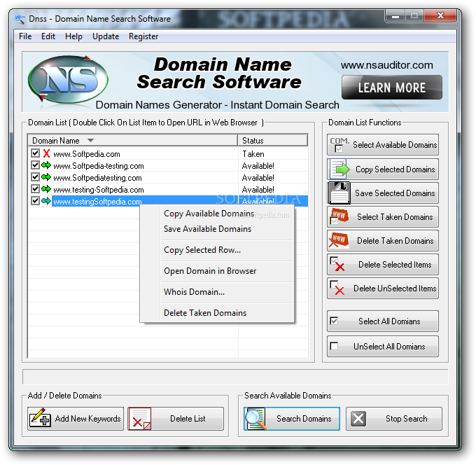Click the Select Taken Domains www icon
The height and width of the screenshot is (465, 476).
tap(339, 216)
